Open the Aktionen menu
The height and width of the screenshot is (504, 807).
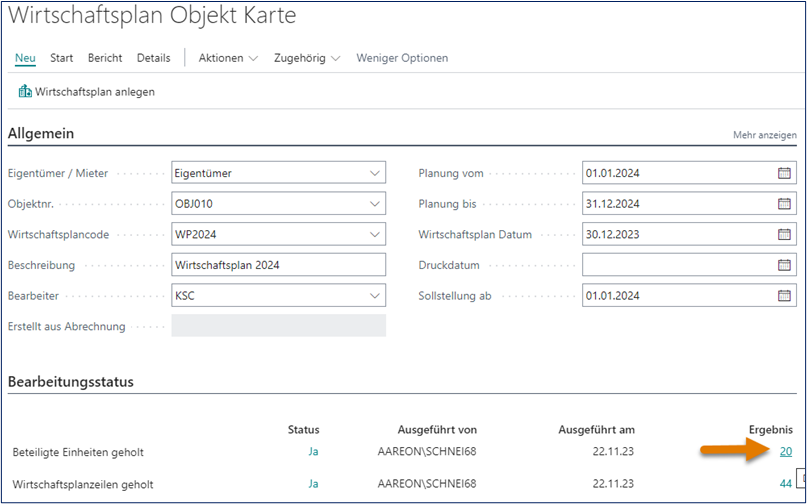(x=227, y=58)
